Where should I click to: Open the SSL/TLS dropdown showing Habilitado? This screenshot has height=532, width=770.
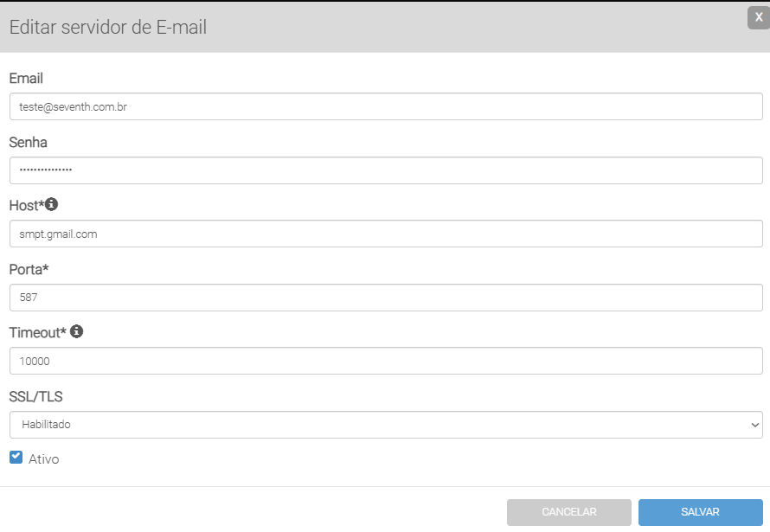point(385,425)
